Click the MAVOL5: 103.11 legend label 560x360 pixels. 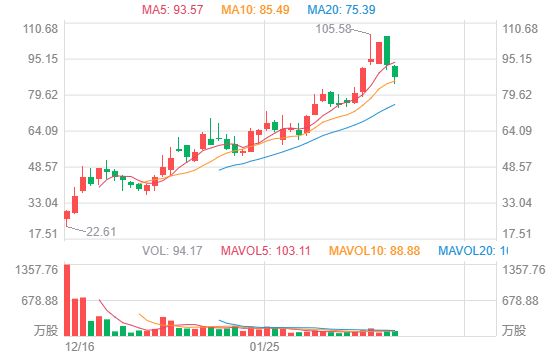pos(266,251)
